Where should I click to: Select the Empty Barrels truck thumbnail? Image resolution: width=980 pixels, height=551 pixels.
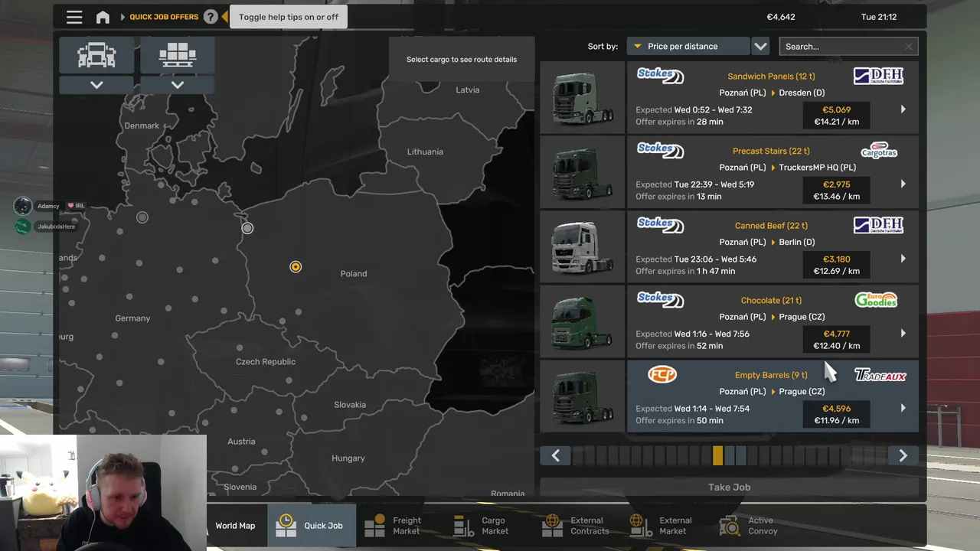pos(583,396)
